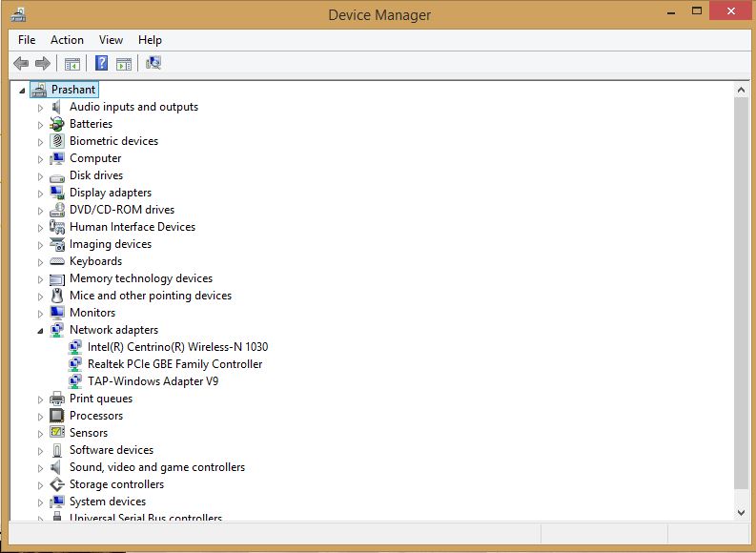Click the Biometric devices fingerprint icon
This screenshot has height=553, width=756.
(x=57, y=141)
